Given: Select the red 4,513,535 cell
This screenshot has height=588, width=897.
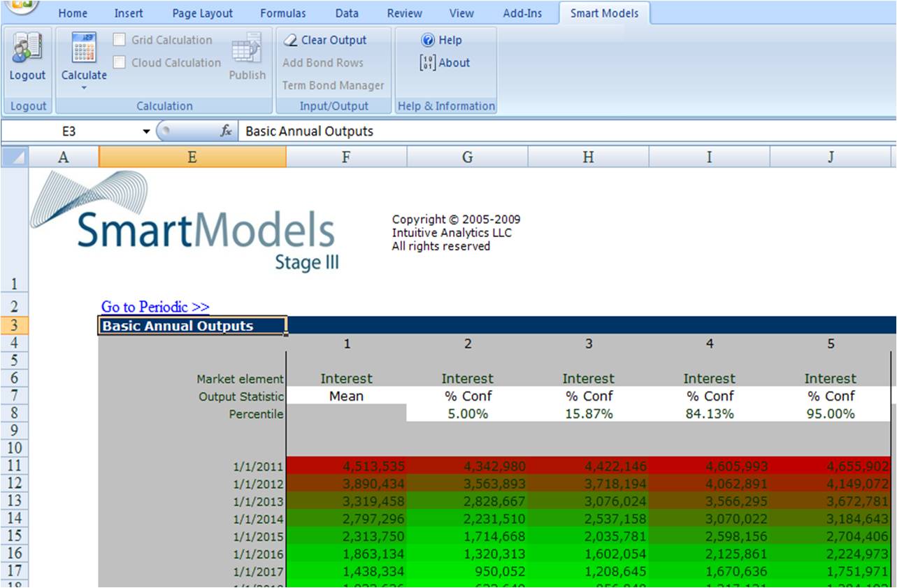Looking at the screenshot, I should click(346, 466).
